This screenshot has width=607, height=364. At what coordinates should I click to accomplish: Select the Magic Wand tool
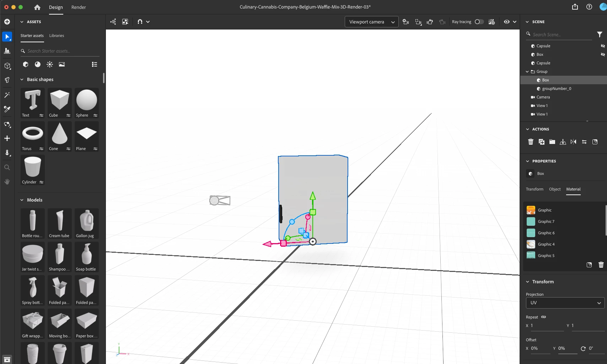(x=7, y=95)
